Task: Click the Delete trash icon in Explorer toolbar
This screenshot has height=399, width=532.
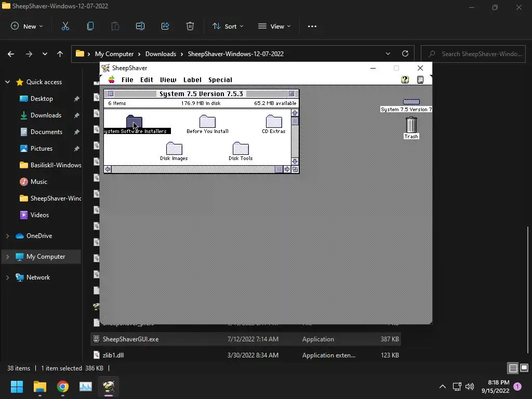Action: [x=190, y=26]
